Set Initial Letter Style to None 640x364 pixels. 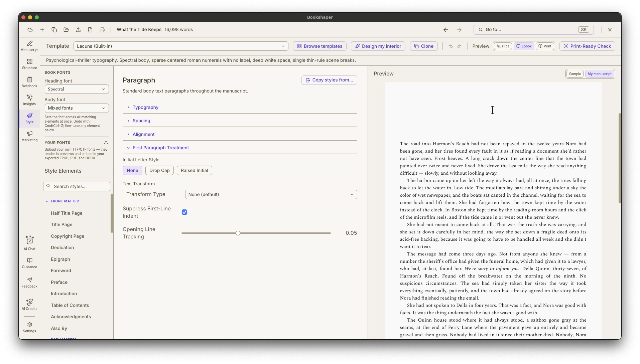(132, 170)
